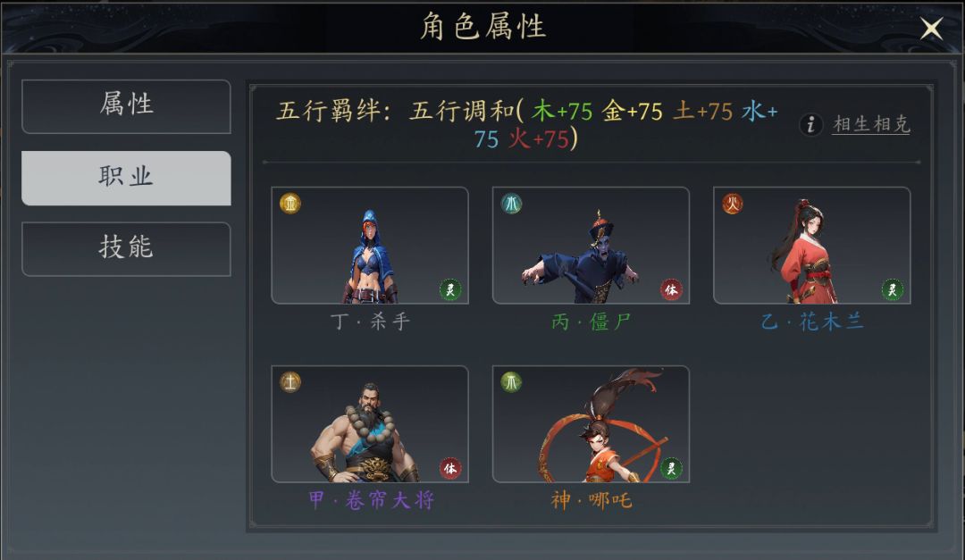Click the 土 element icon on 卷帘大将 card
The height and width of the screenshot is (560, 965).
point(289,382)
